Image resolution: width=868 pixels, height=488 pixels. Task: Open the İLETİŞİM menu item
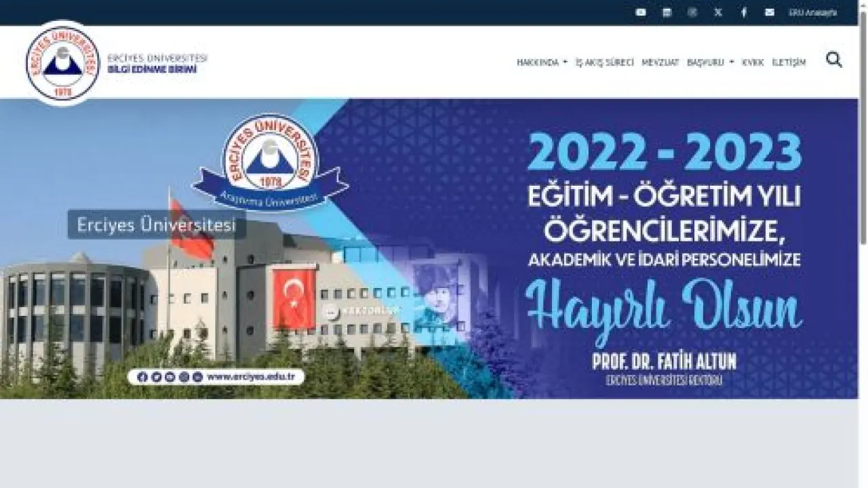click(789, 62)
